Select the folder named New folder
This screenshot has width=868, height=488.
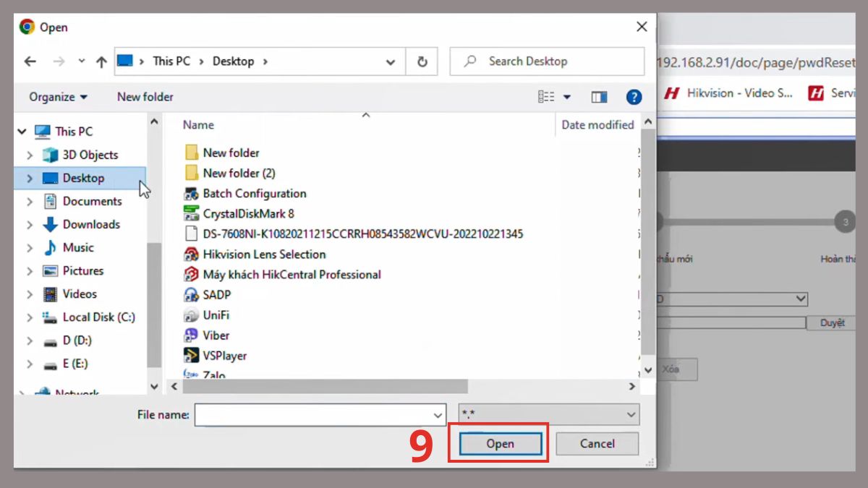click(x=231, y=153)
